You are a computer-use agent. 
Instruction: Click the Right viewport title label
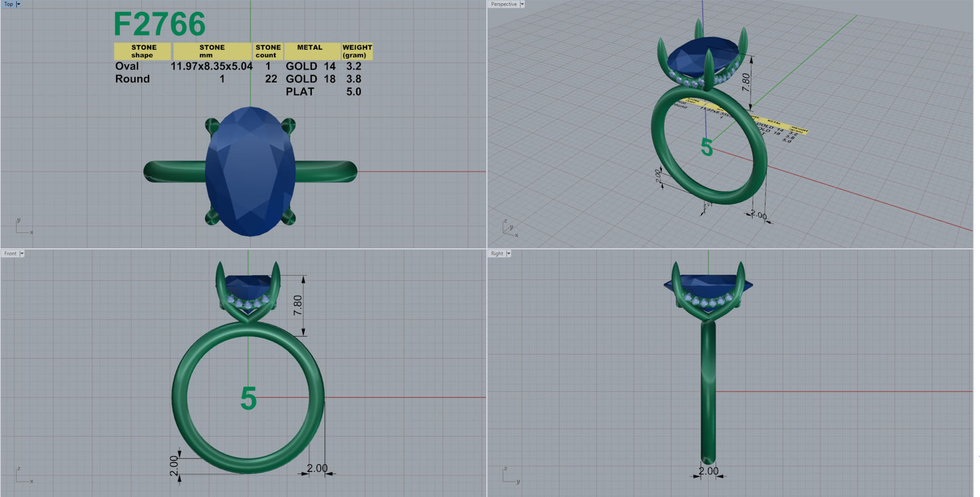pyautogui.click(x=497, y=254)
